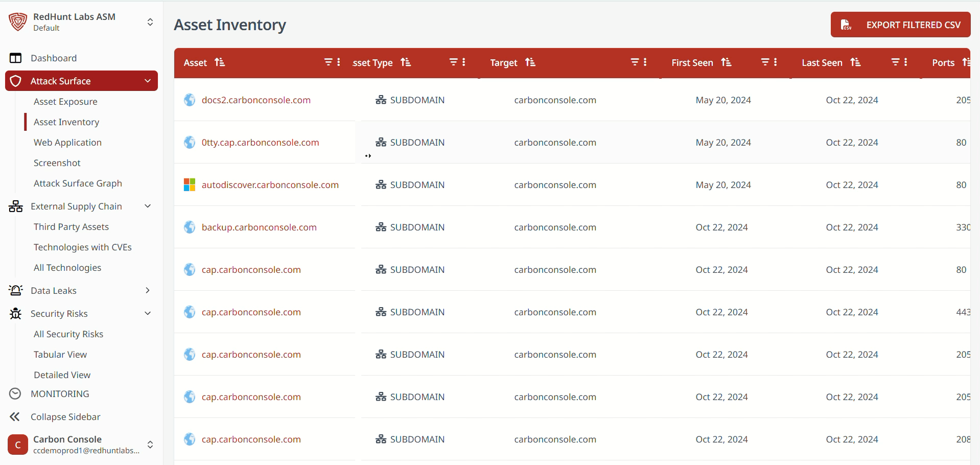Select Asset Inventory in sidebar

[x=66, y=122]
